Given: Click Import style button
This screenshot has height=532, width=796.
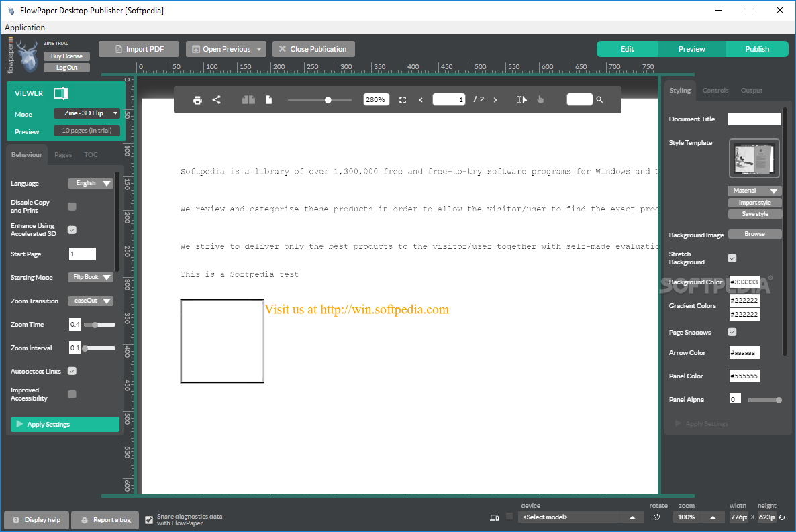Looking at the screenshot, I should pyautogui.click(x=754, y=203).
